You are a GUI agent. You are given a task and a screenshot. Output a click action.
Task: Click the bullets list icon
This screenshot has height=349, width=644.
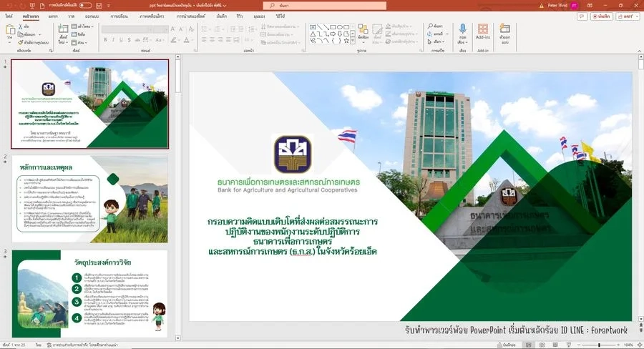click(204, 29)
